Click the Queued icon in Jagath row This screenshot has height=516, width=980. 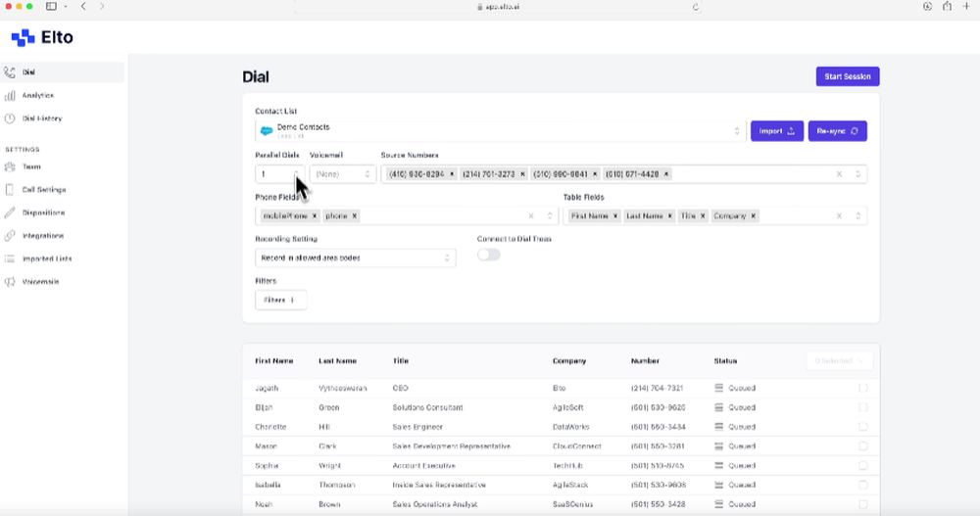pyautogui.click(x=718, y=389)
